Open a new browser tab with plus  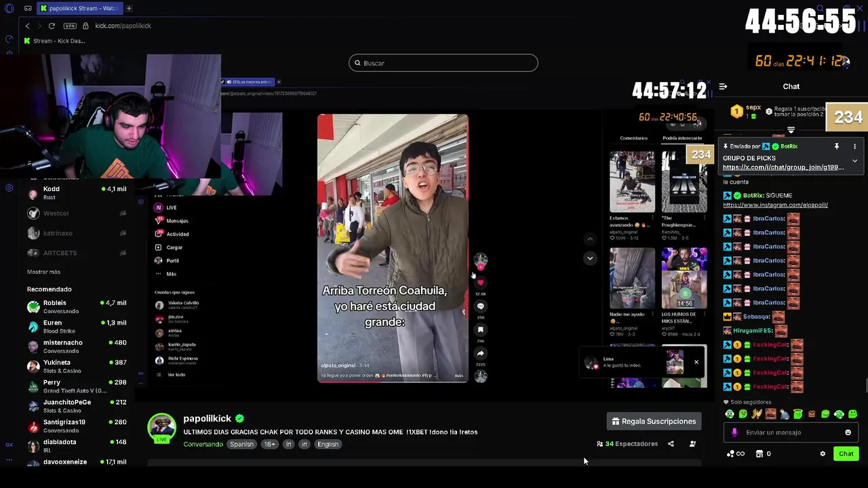129,8
